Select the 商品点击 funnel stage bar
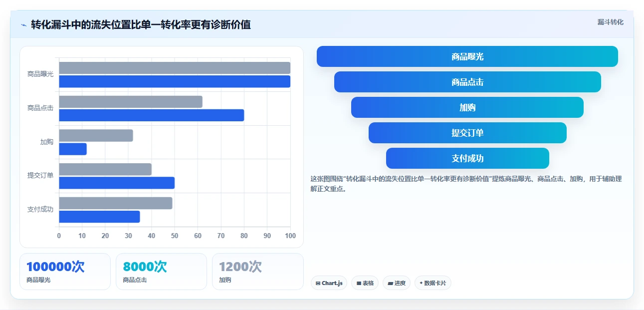Screen dimensions: 644x310 (x=467, y=82)
